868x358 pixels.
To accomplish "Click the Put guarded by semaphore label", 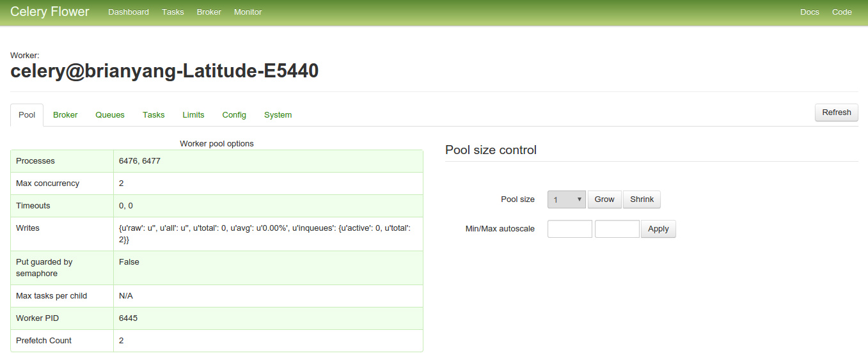I will pos(44,268).
